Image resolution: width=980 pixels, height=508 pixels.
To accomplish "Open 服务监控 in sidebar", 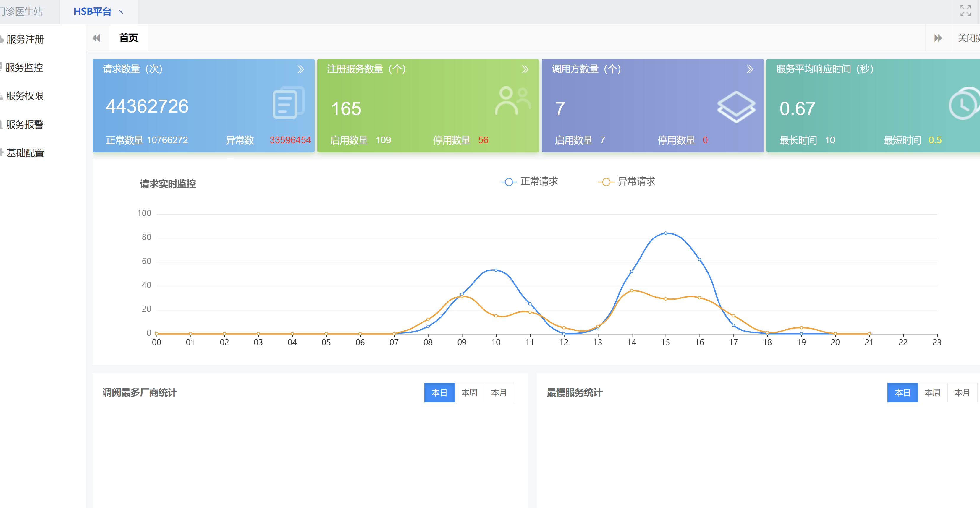I will [x=24, y=67].
